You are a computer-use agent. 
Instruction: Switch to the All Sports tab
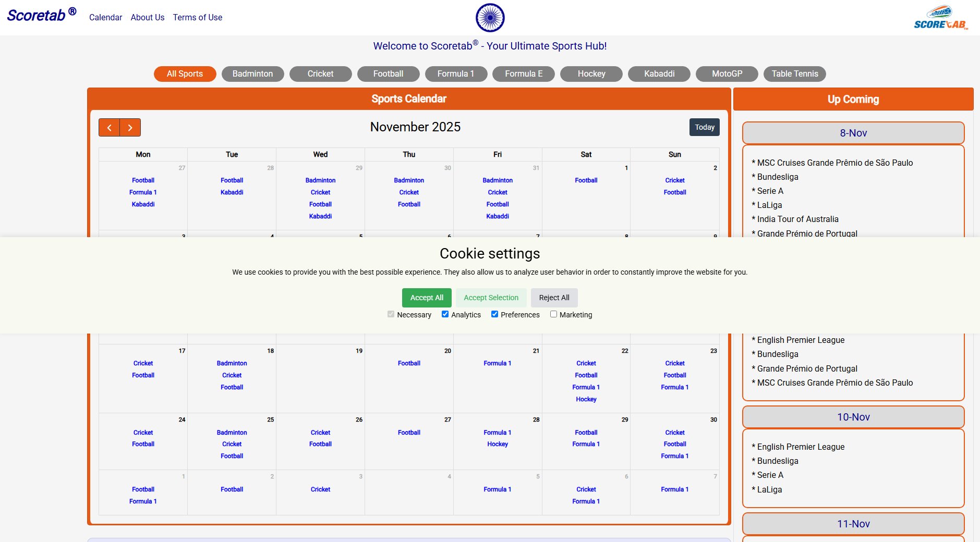click(185, 73)
